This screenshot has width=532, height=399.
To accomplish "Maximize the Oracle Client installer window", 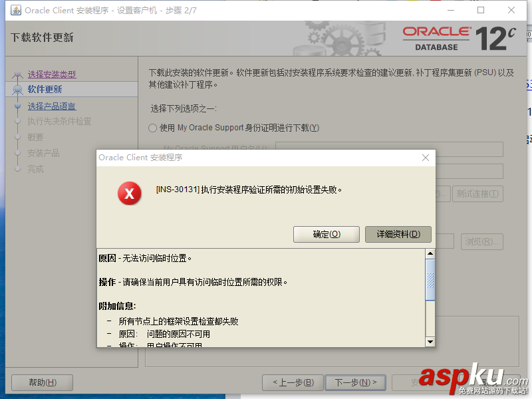I will (481, 10).
